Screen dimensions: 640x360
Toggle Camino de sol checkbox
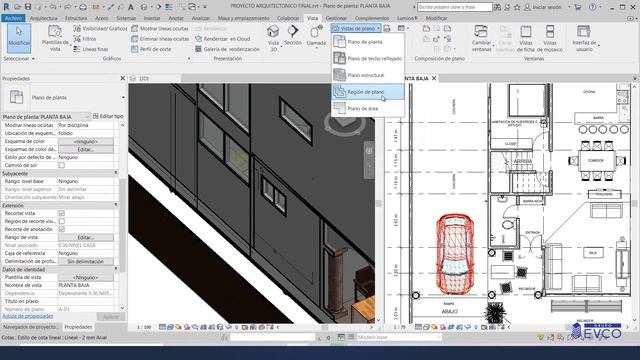[62, 165]
